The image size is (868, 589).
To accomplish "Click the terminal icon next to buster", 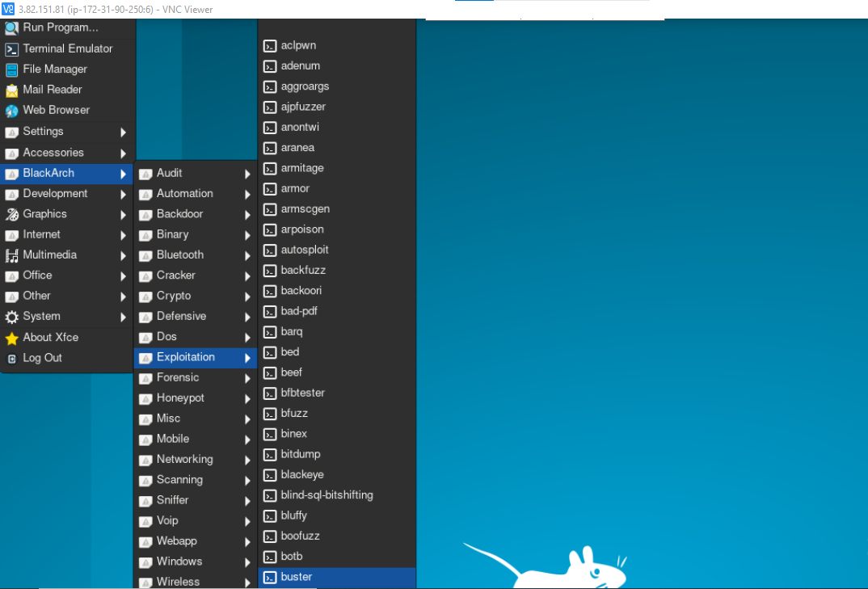I will point(270,578).
